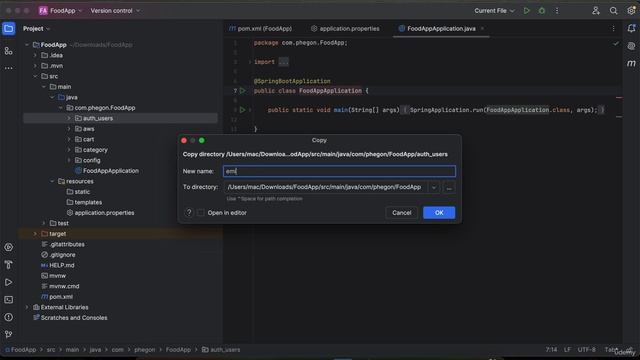The height and width of the screenshot is (360, 640).
Task: Open AI Assistant tool window
Action: click(x=631, y=46)
